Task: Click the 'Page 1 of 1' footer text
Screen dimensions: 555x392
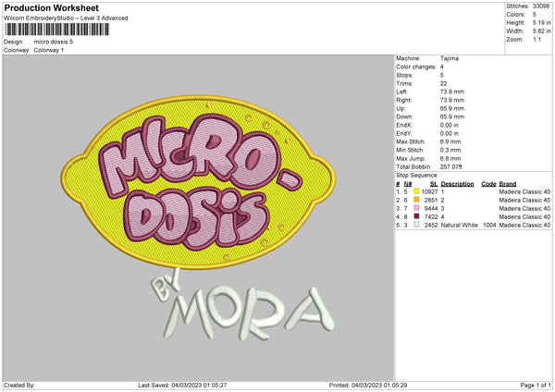Action: tap(536, 386)
